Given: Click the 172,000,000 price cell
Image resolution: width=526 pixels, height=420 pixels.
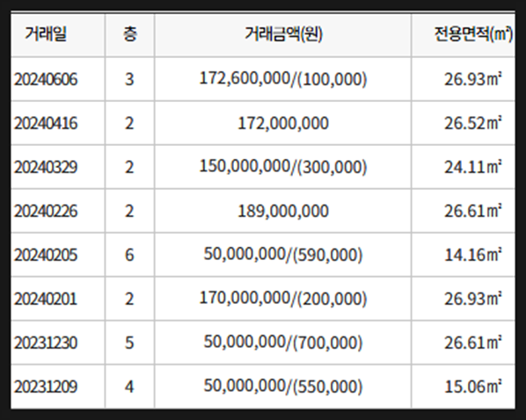Looking at the screenshot, I should pyautogui.click(x=283, y=123).
